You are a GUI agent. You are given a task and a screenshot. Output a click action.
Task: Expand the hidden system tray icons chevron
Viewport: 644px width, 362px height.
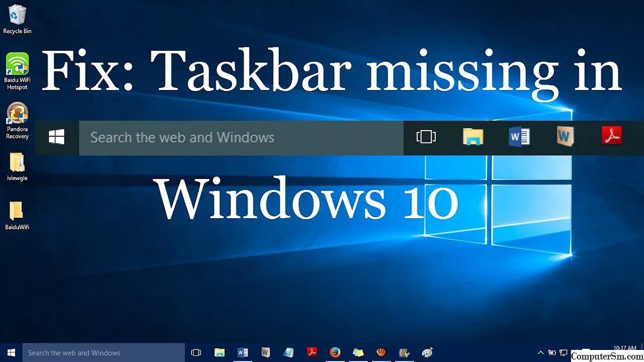[x=541, y=353]
